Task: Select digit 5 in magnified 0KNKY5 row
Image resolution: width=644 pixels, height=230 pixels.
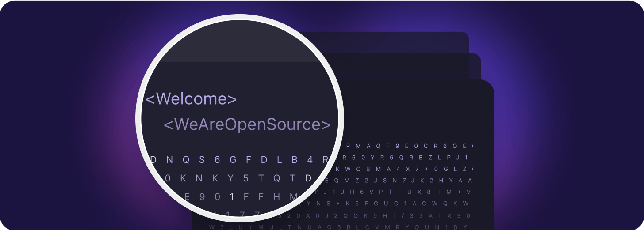Action: pos(246,178)
